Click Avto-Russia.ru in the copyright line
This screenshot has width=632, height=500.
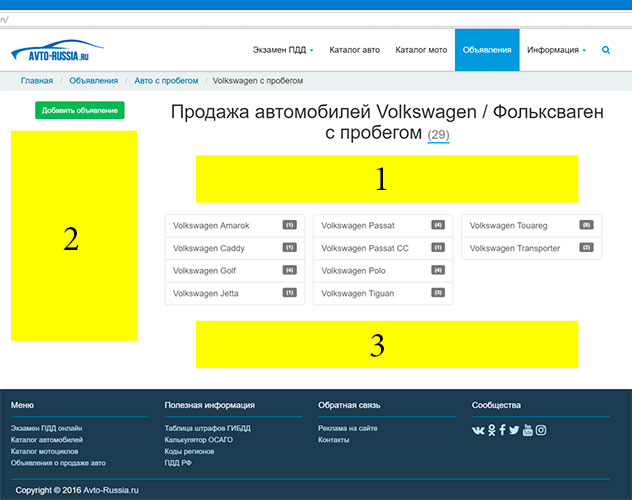111,490
